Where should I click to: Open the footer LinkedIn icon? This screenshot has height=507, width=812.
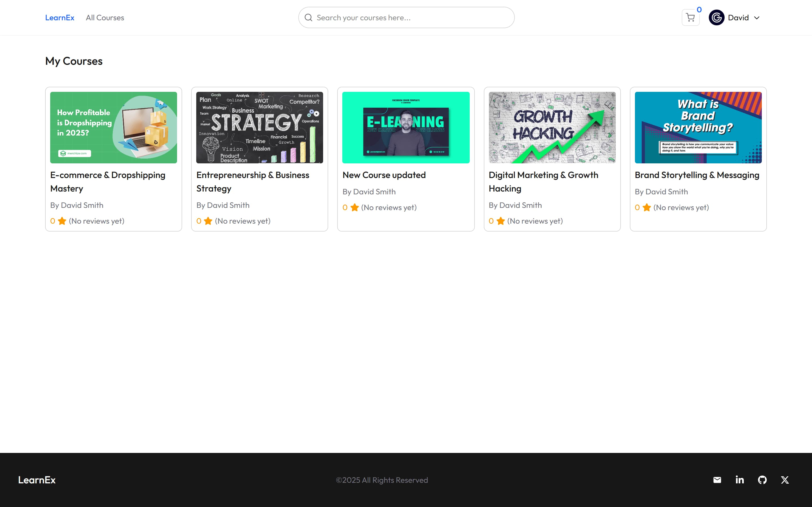(740, 480)
